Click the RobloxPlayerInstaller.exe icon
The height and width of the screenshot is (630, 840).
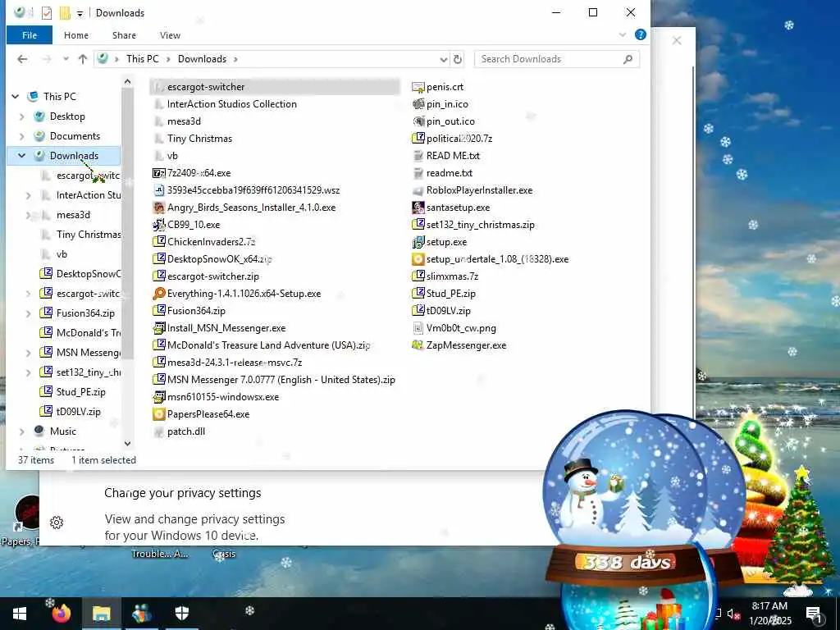(x=418, y=190)
